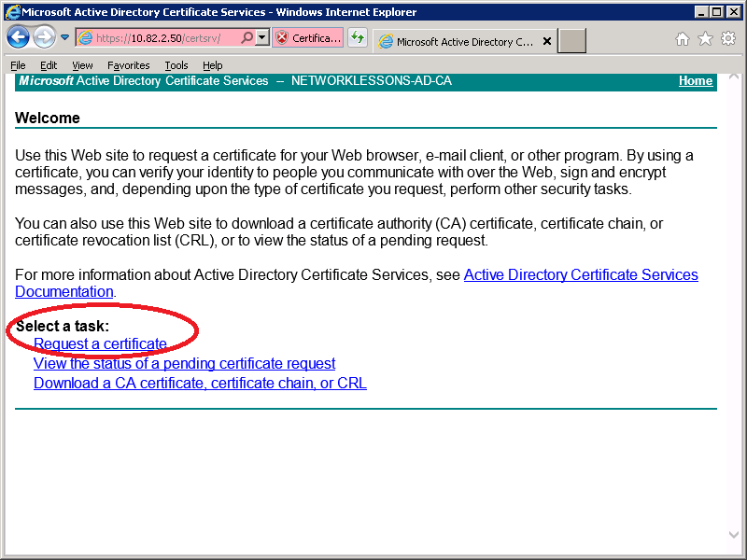
Task: Click Request a certificate link
Action: pos(100,343)
